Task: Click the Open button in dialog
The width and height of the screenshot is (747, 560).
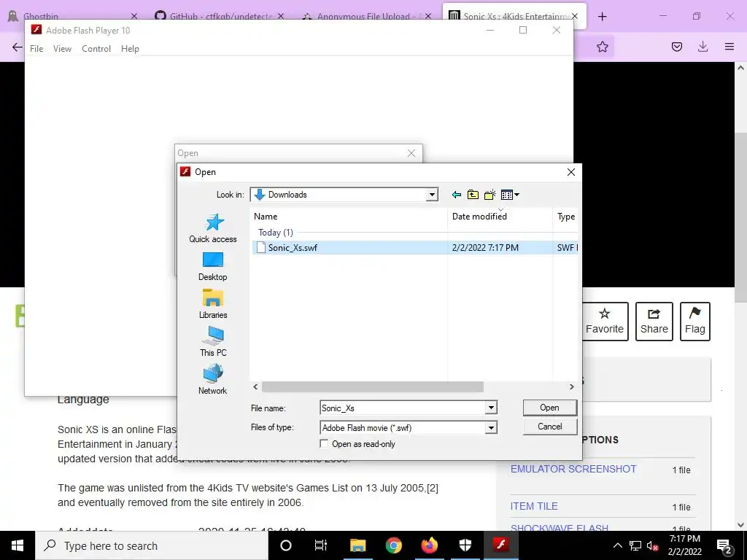Action: (550, 408)
